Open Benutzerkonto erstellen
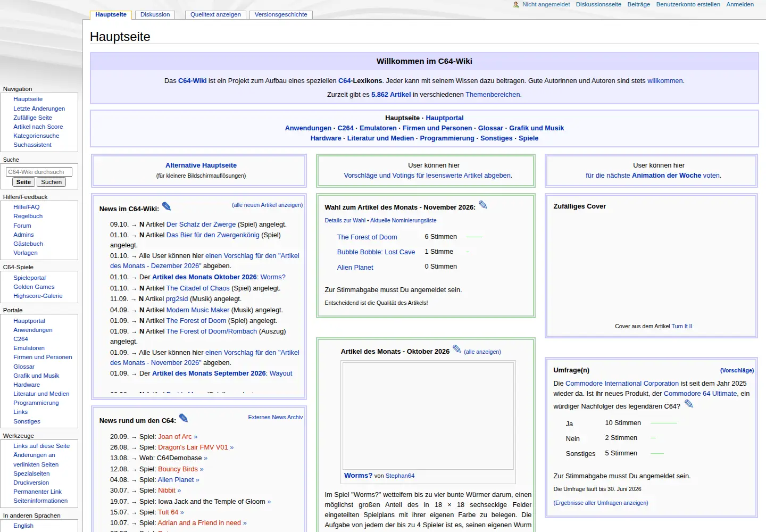 pyautogui.click(x=688, y=4)
